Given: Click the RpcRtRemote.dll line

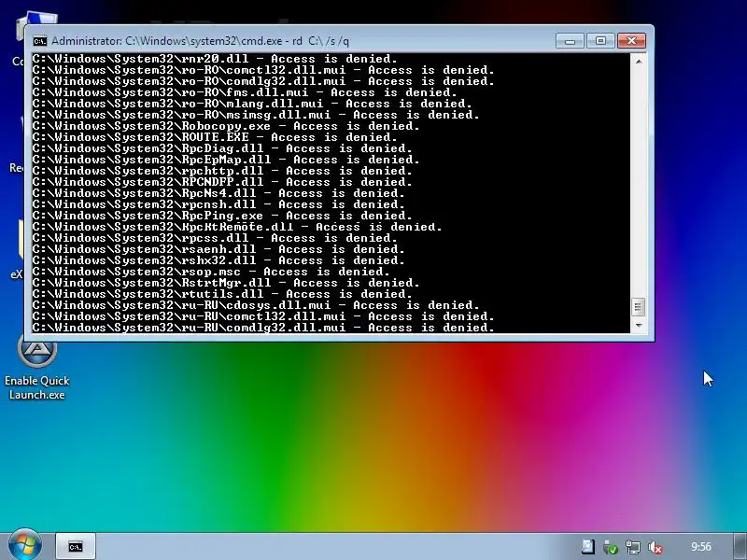Looking at the screenshot, I should click(x=237, y=227).
